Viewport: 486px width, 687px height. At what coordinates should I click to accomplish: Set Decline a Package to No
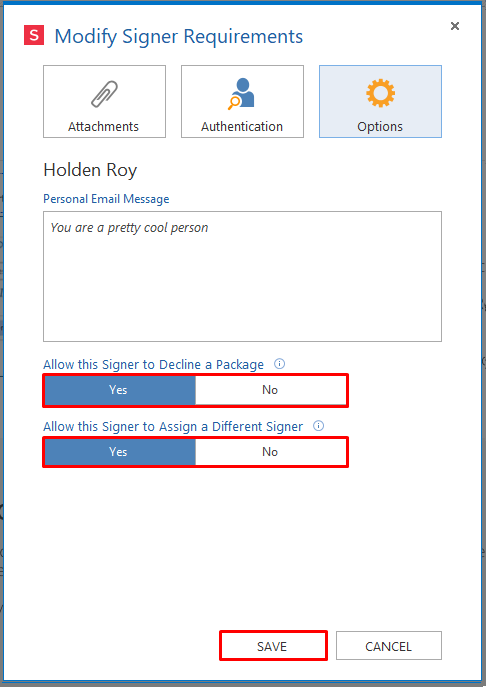click(x=270, y=390)
